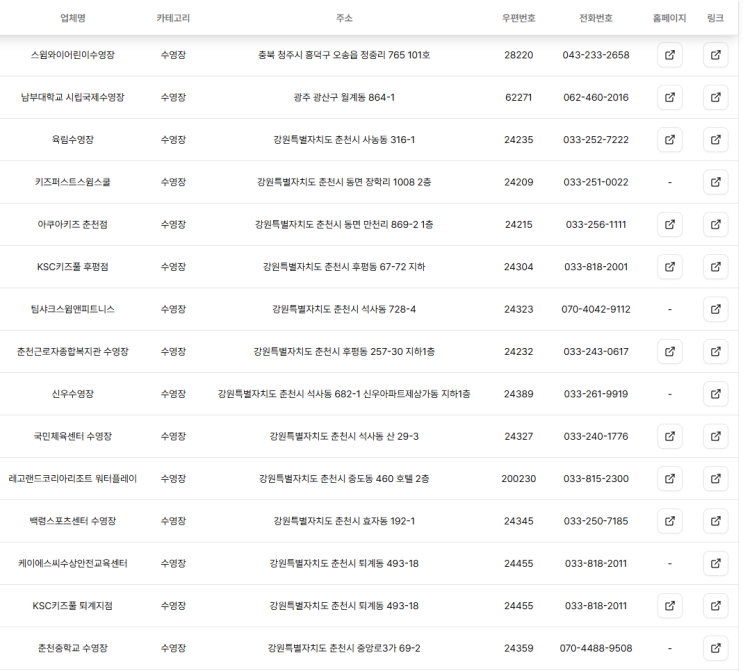The width and height of the screenshot is (743, 671).
Task: Select the business name 스윔와이어린이수영장
Action: 72,55
